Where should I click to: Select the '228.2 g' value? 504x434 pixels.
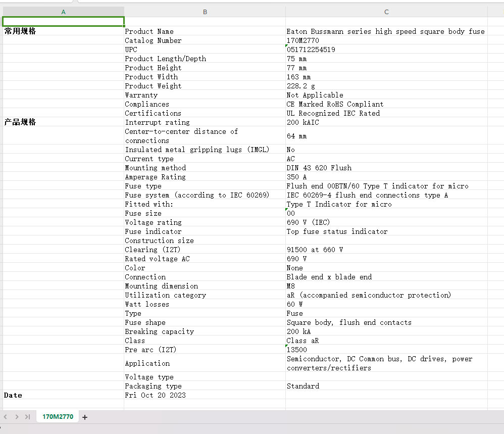(386, 85)
